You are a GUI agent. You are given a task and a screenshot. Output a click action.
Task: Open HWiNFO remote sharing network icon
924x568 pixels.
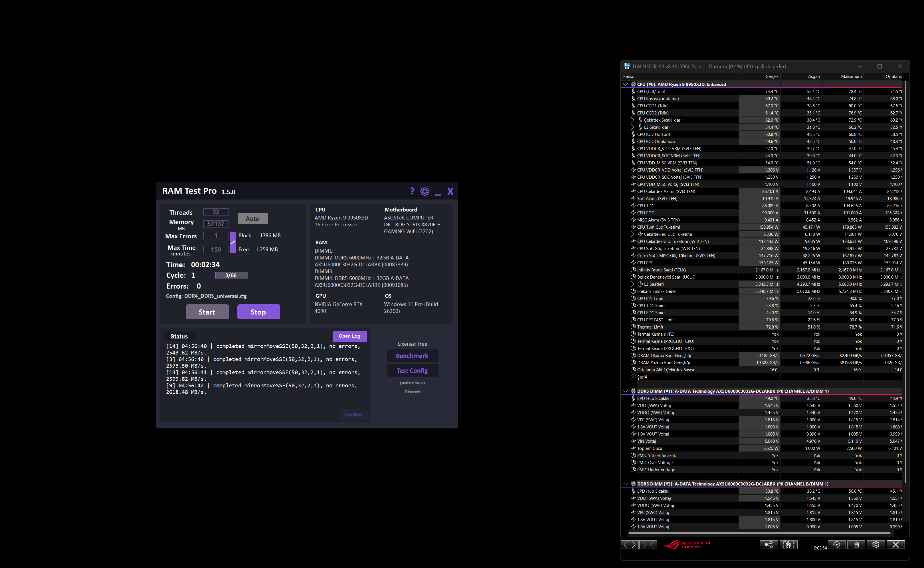click(x=769, y=544)
